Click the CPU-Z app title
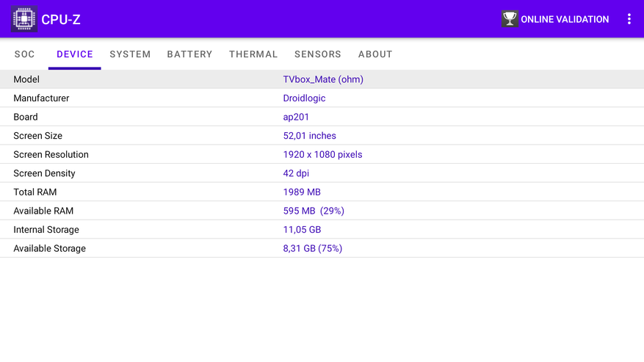 pyautogui.click(x=61, y=19)
